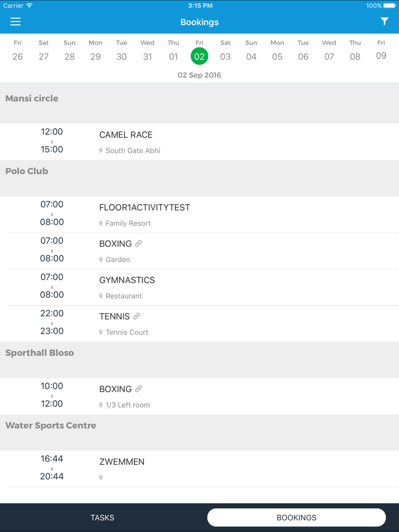
Task: Open the GYMNASTICS booking at Restaurant
Action: pyautogui.click(x=199, y=287)
